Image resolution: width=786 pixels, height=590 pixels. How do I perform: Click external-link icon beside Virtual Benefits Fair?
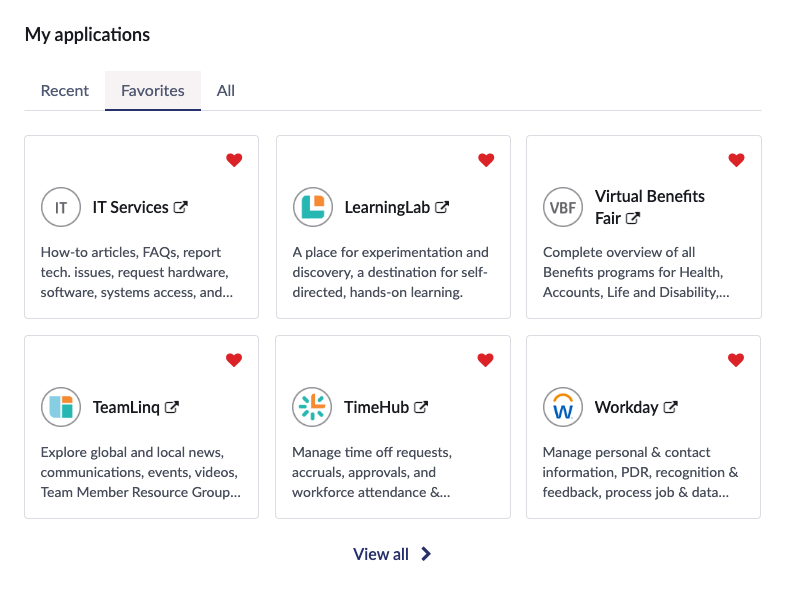tap(633, 218)
